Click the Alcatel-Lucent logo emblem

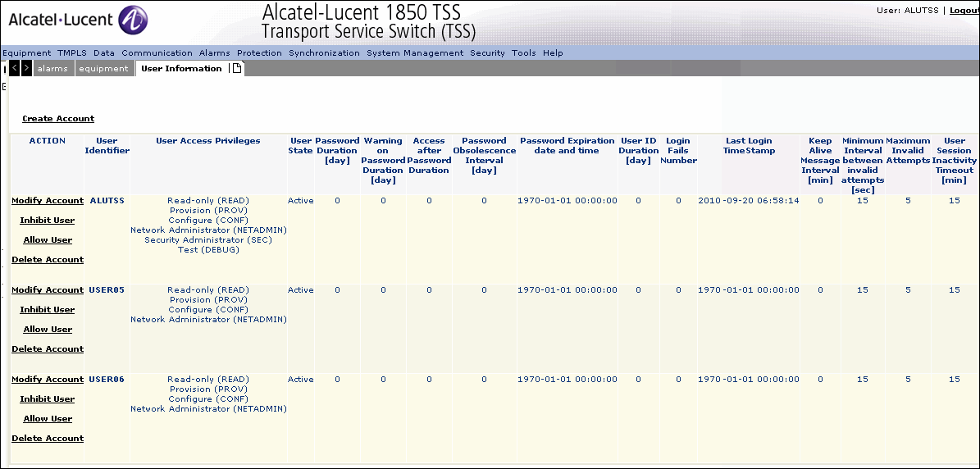(x=133, y=20)
